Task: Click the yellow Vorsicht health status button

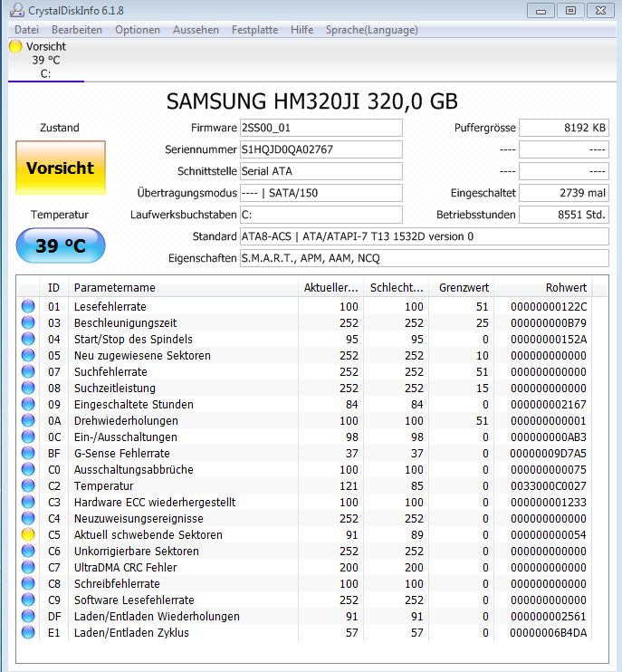Action: click(61, 168)
